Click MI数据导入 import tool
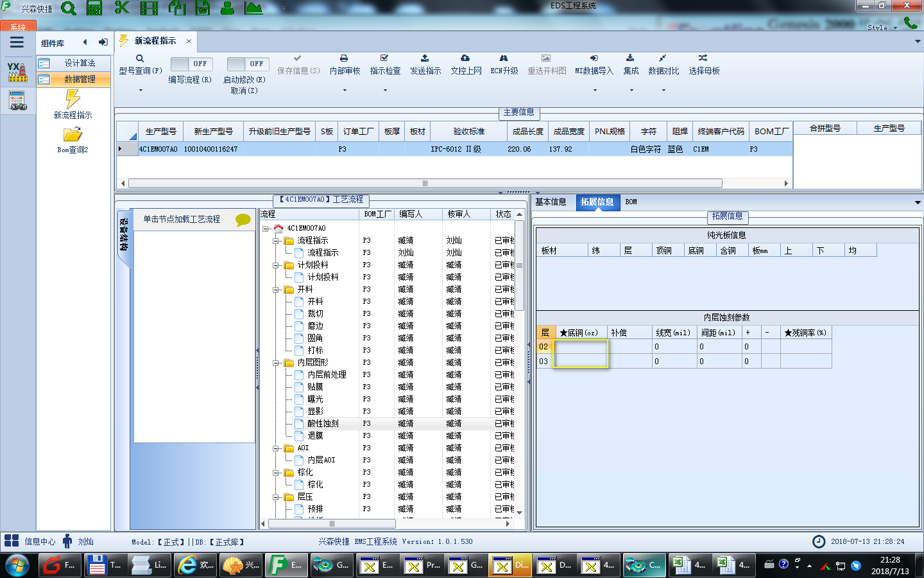 (x=594, y=65)
